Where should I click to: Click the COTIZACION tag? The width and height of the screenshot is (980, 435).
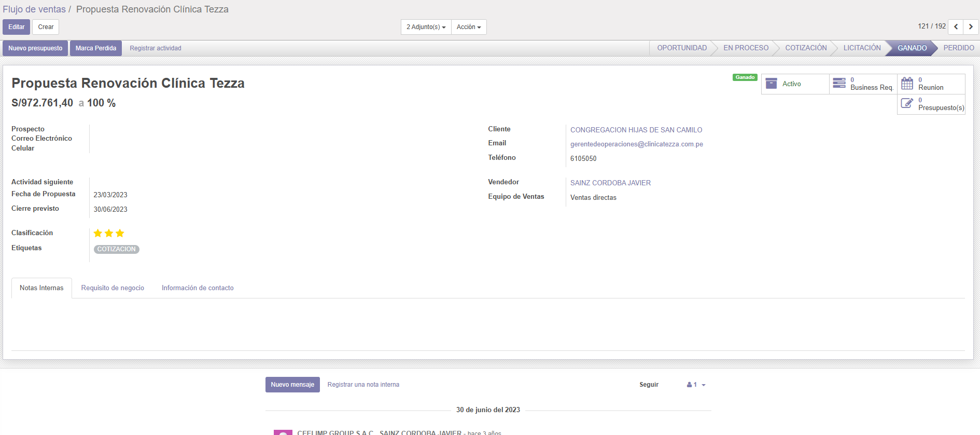pyautogui.click(x=117, y=249)
